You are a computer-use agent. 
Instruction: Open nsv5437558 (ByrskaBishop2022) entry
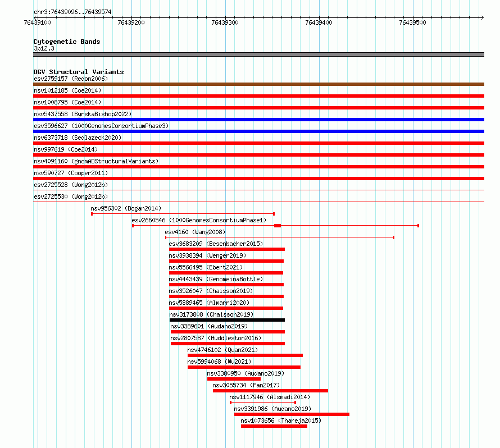(83, 114)
